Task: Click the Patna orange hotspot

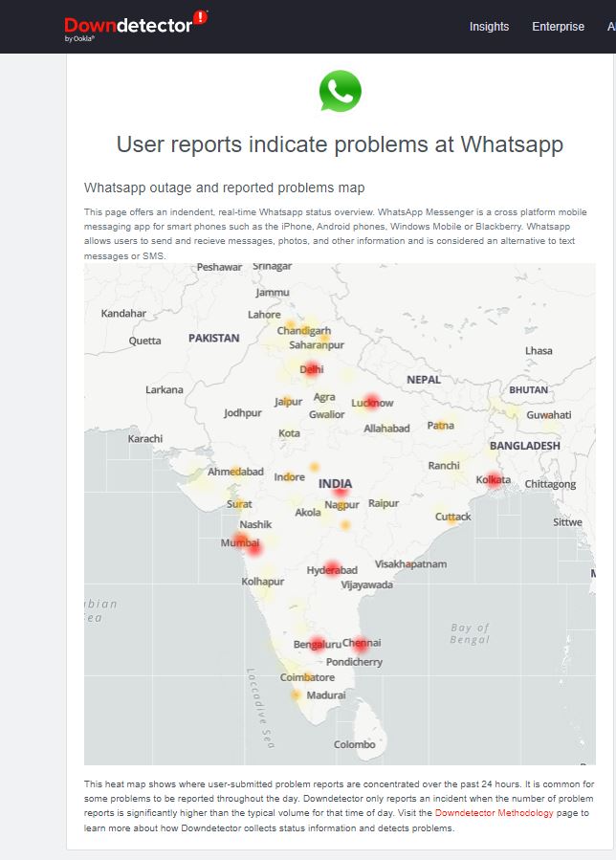Action: 441,425
